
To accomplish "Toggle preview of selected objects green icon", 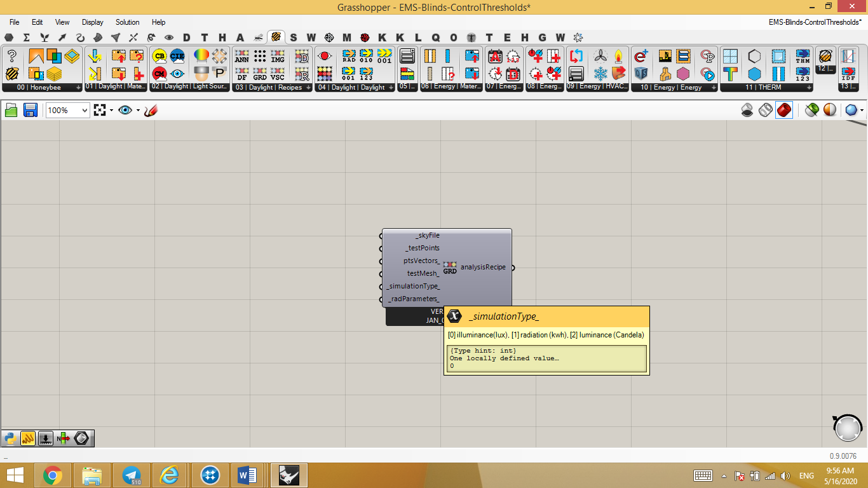I will point(811,110).
